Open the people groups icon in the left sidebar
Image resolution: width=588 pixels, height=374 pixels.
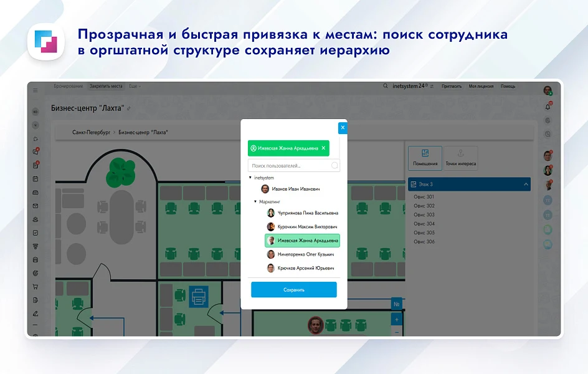(x=36, y=219)
